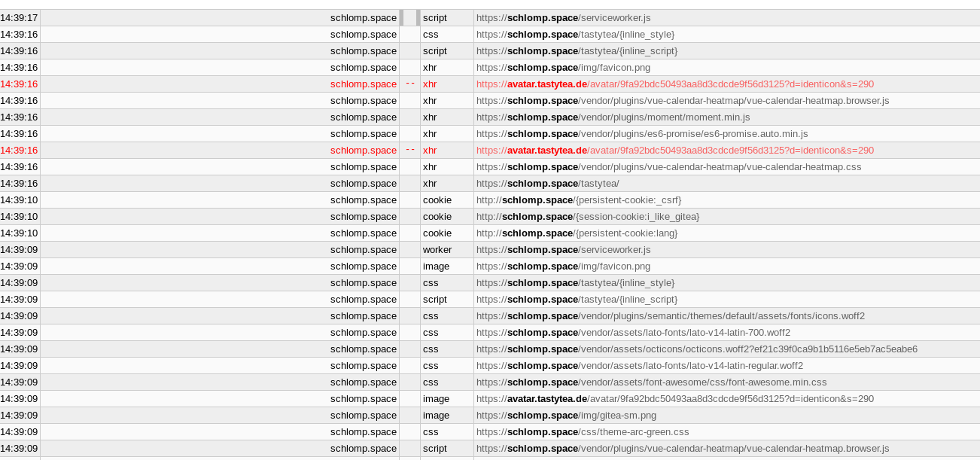
Task: Click the vue-calendar-heatmap.browser.js URL
Action: [x=681, y=100]
